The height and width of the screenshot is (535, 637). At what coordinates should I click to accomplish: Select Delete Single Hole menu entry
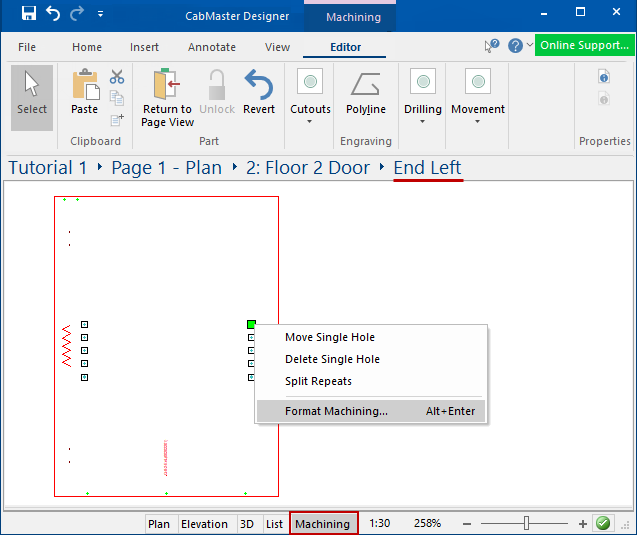[x=332, y=359]
